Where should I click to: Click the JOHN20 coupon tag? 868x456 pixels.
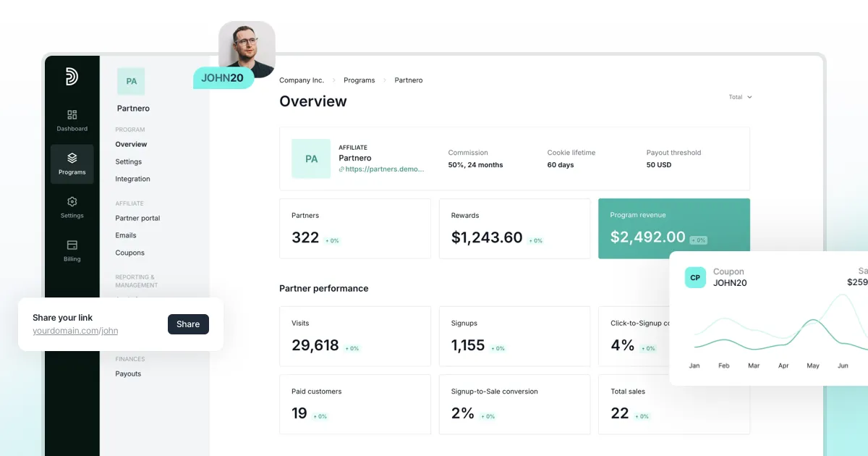pyautogui.click(x=223, y=77)
